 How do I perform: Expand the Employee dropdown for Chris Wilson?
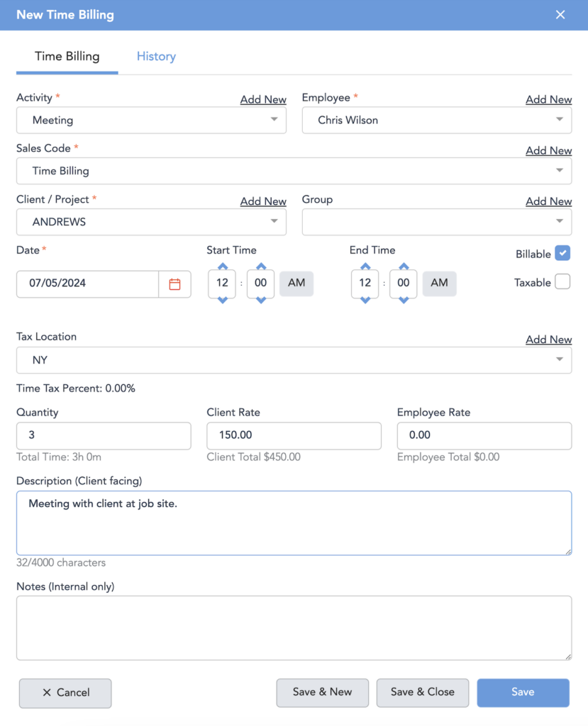coord(436,121)
